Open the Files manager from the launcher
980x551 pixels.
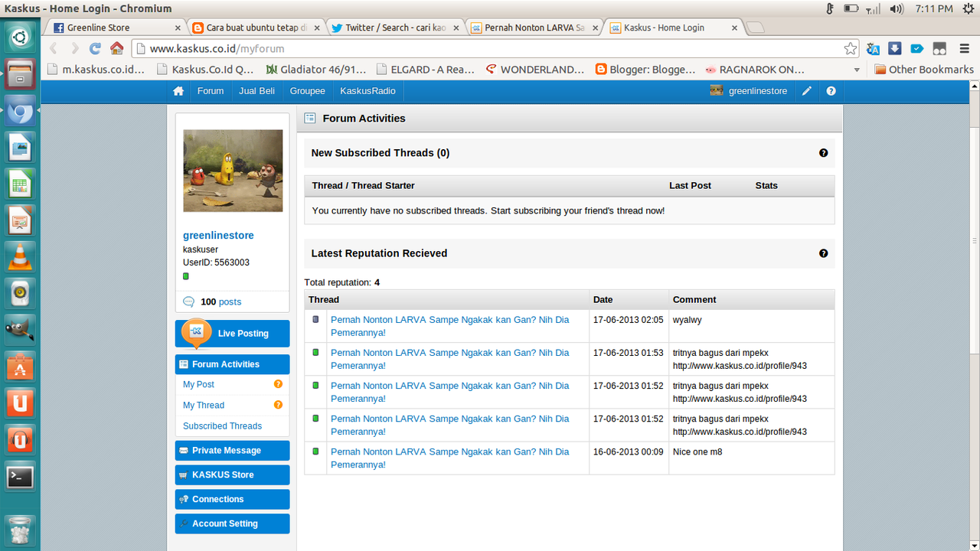20,75
